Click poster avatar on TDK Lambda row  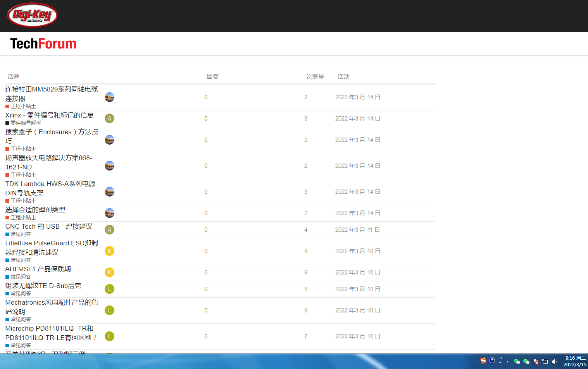click(x=109, y=192)
